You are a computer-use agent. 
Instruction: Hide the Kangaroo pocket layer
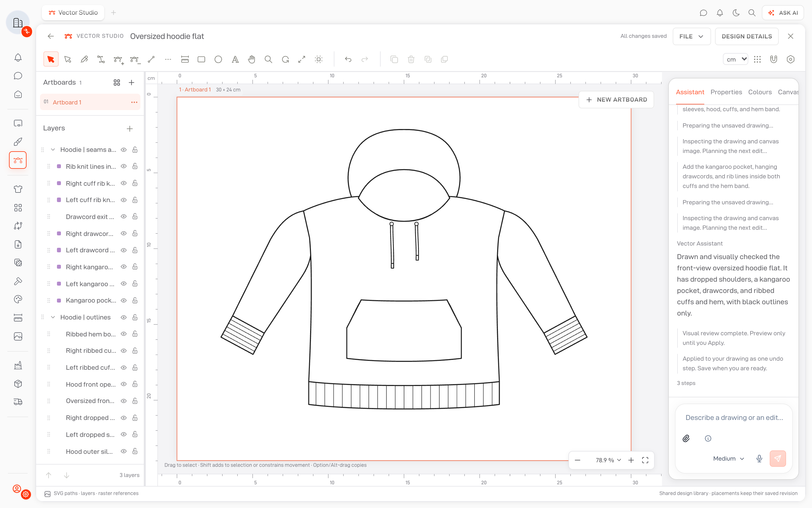(124, 300)
